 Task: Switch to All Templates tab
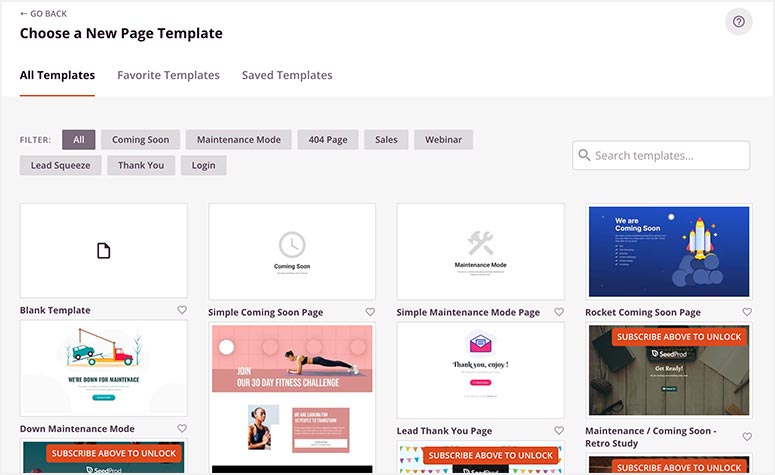click(57, 75)
